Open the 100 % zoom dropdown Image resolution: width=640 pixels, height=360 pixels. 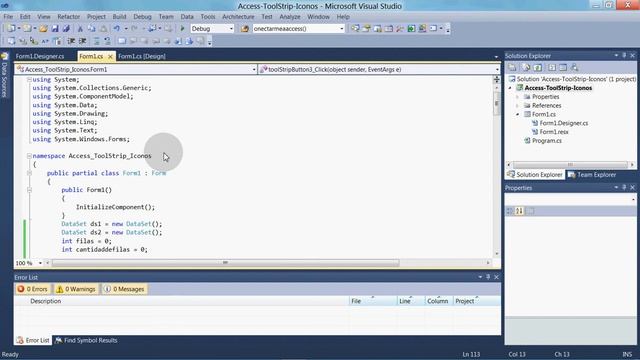[40, 263]
